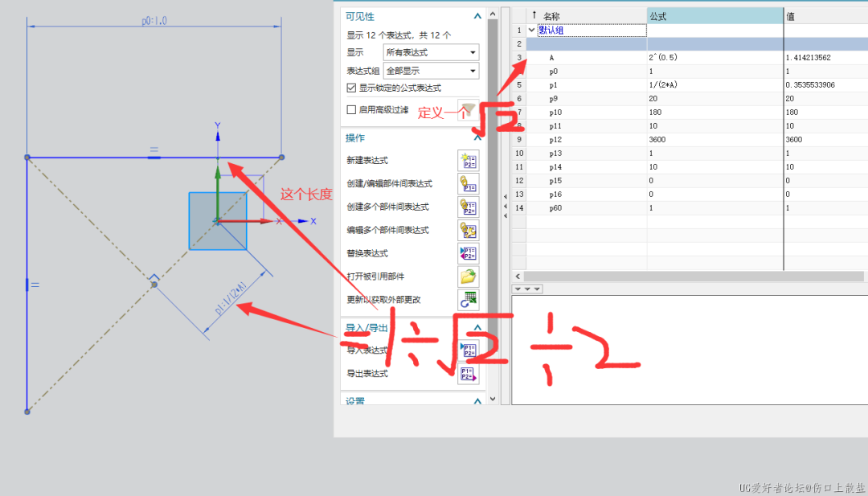Collapse the 默认组 tree row
The height and width of the screenshot is (496, 868).
pyautogui.click(x=531, y=31)
